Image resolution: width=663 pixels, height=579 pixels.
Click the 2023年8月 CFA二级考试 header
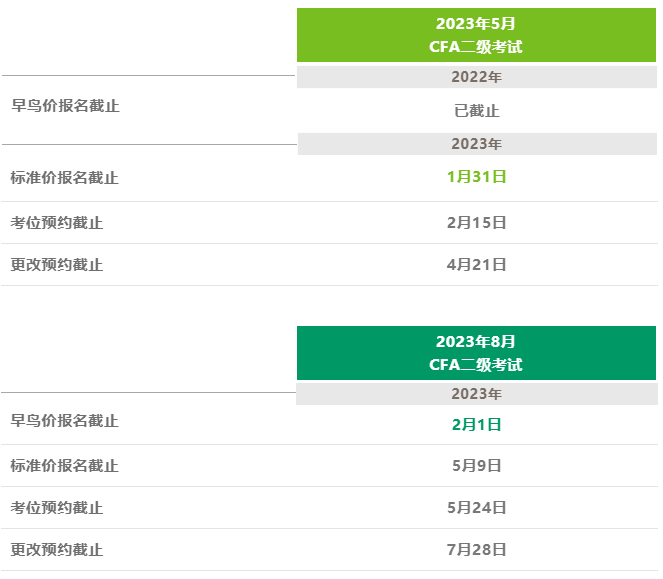tap(477, 353)
